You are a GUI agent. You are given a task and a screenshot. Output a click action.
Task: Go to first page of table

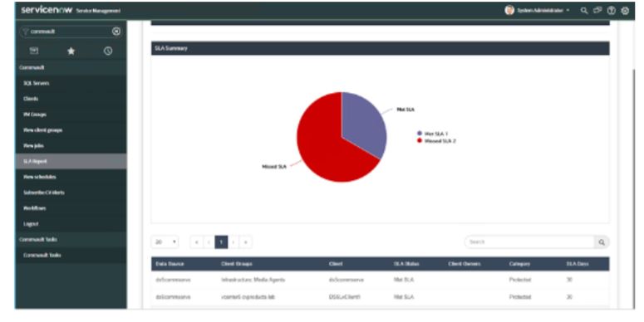point(196,242)
